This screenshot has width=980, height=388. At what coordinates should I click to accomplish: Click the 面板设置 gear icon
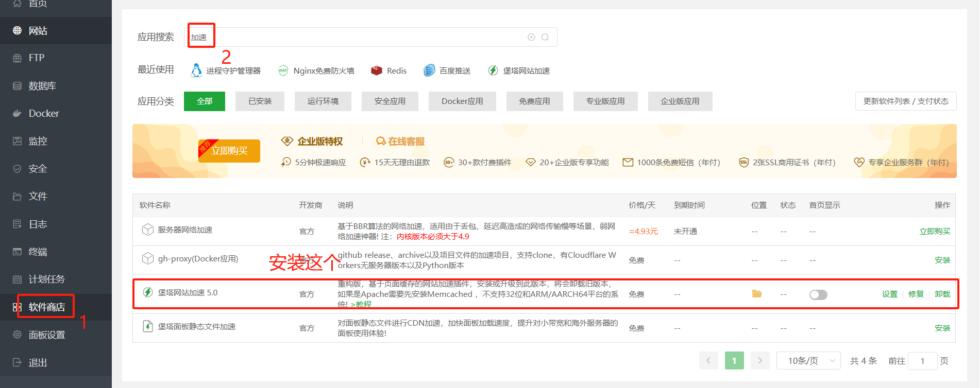click(17, 334)
